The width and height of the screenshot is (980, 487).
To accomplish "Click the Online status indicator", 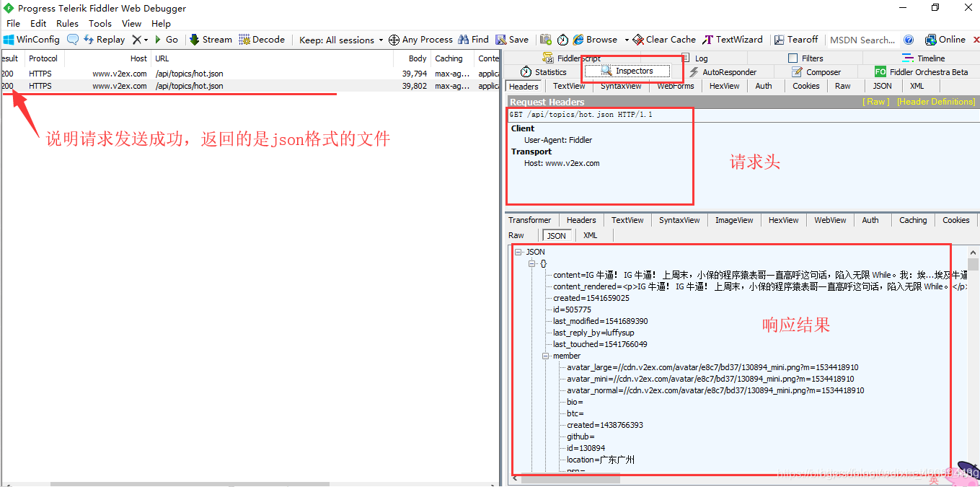I will [x=945, y=40].
